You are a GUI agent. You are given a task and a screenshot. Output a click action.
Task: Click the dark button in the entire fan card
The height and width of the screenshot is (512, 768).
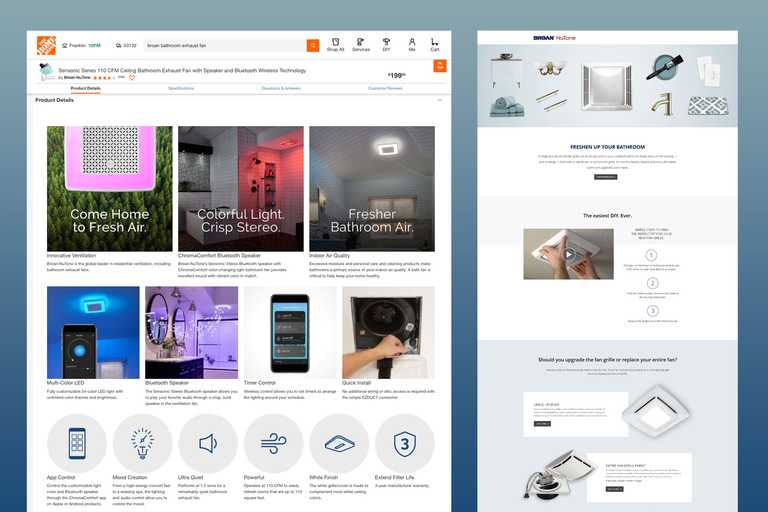pos(614,489)
